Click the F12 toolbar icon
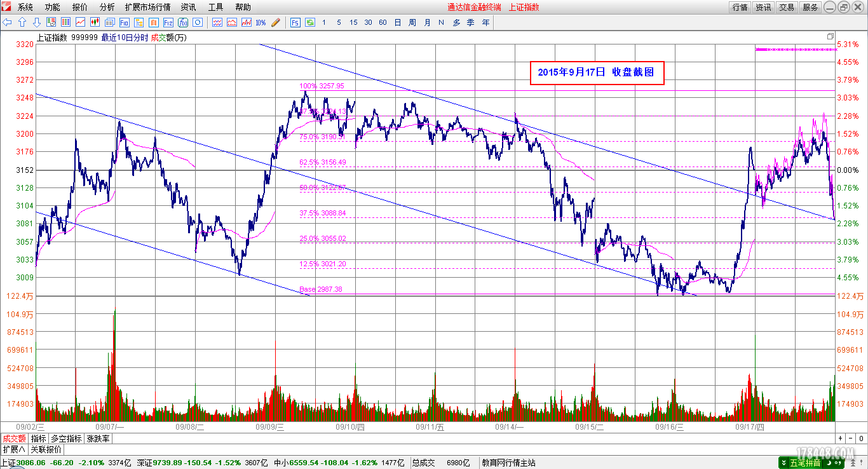868x469 pixels. (168, 22)
